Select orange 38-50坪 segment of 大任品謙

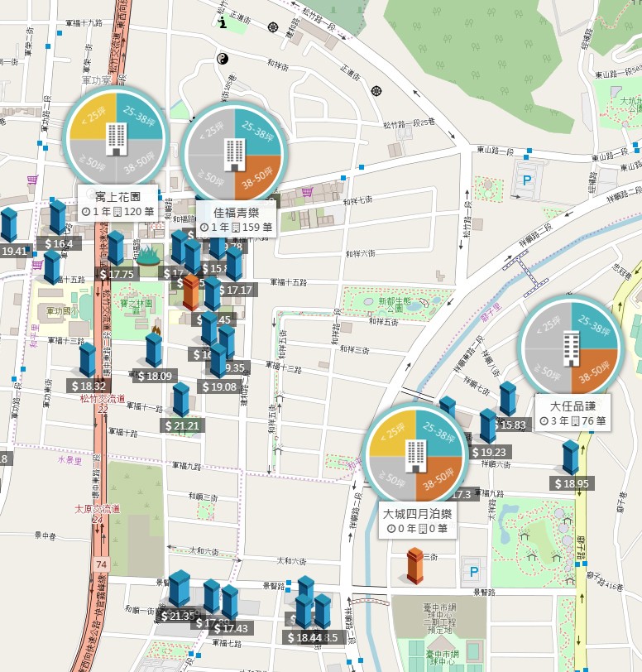594,372
